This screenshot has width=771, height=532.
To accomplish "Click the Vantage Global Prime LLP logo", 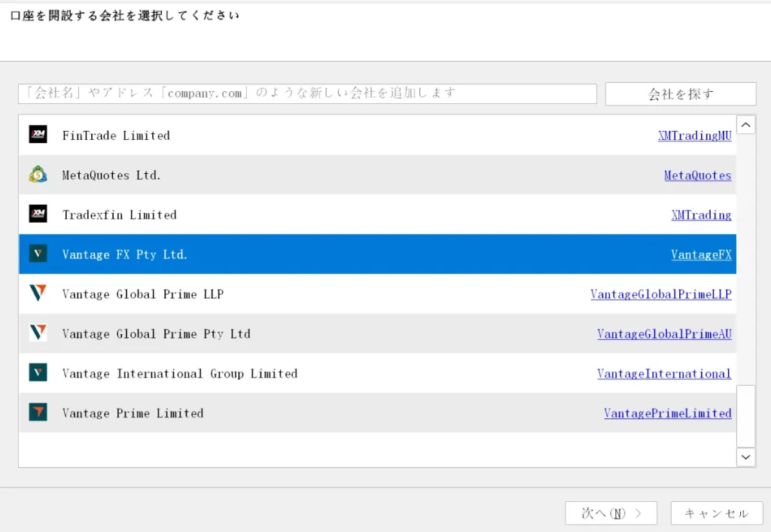I will pos(37,293).
